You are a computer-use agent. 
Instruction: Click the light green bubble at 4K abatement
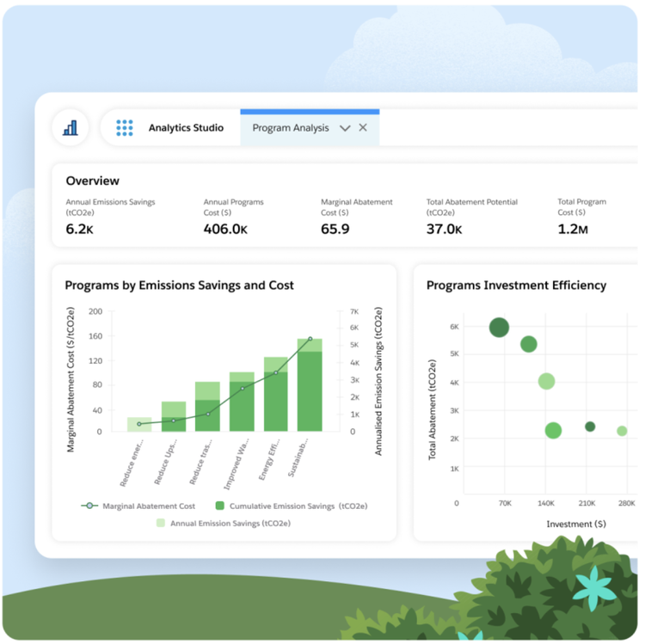[x=546, y=382]
